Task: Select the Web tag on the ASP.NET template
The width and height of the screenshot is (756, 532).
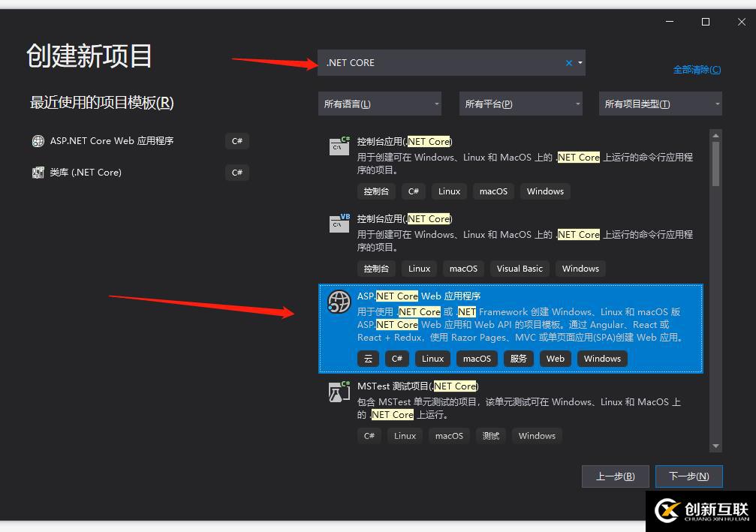Action: pos(555,358)
